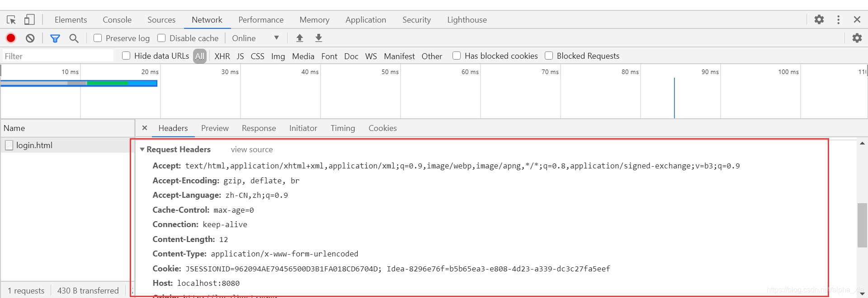
Task: Click the Cookie header JSESSIONID value
Action: coord(283,269)
